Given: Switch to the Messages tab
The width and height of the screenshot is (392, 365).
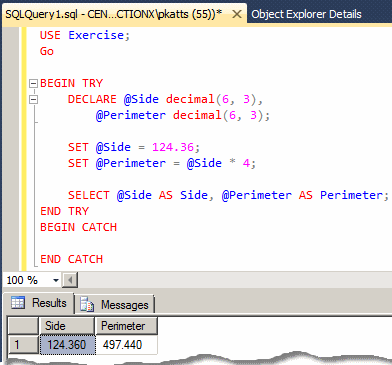Looking at the screenshot, I should tap(115, 305).
